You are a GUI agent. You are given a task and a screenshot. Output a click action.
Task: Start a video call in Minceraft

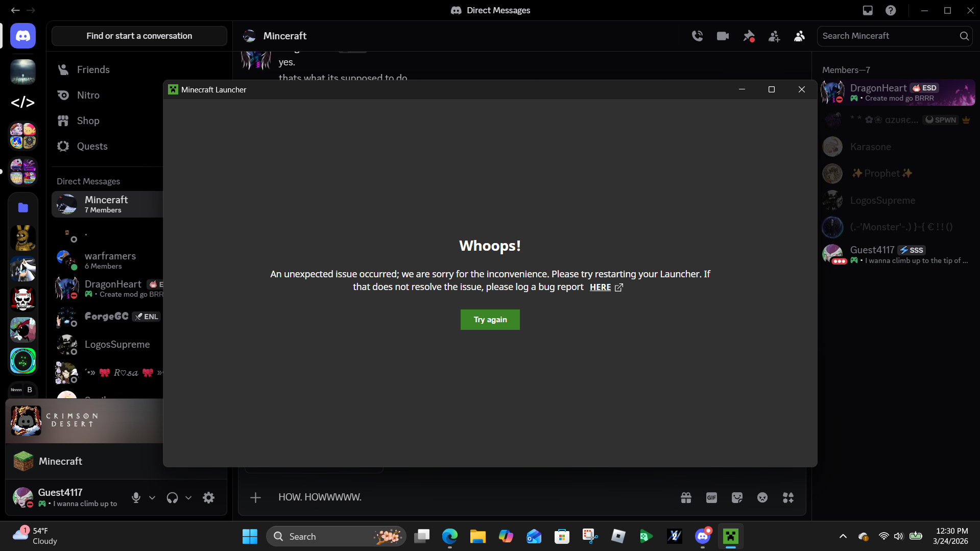tap(723, 36)
